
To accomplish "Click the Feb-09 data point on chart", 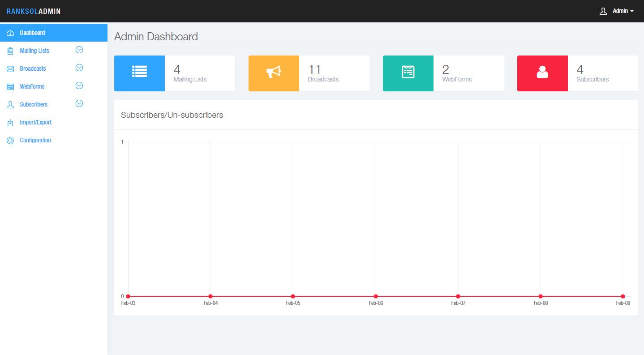I will [x=623, y=296].
